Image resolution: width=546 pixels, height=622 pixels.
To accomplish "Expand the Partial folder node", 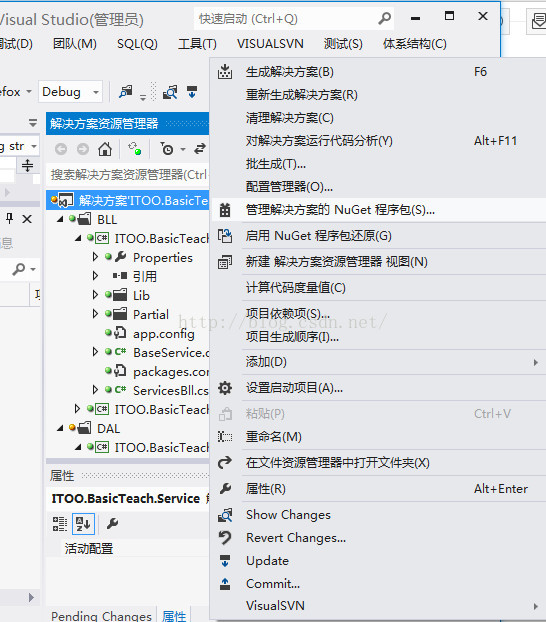I will 95,314.
